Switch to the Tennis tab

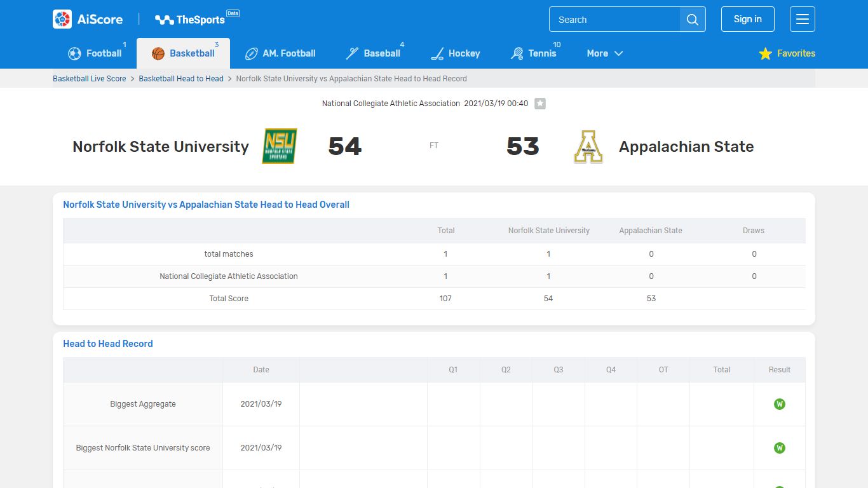[534, 53]
